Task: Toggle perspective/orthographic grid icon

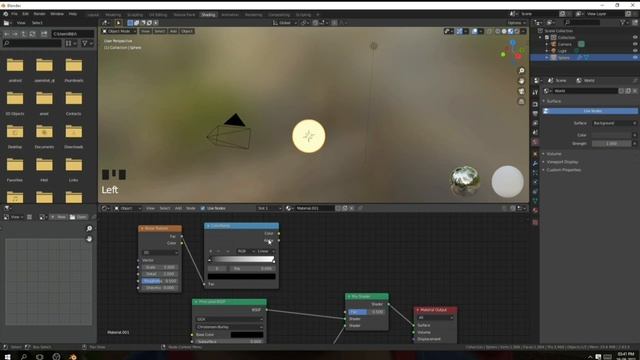Action: (x=521, y=101)
